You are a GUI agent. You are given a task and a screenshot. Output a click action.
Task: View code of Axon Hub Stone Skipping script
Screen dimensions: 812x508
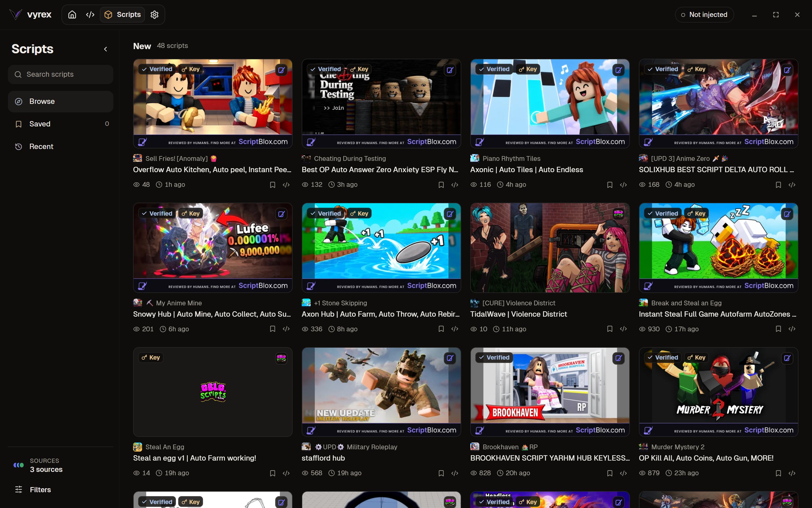coord(455,329)
